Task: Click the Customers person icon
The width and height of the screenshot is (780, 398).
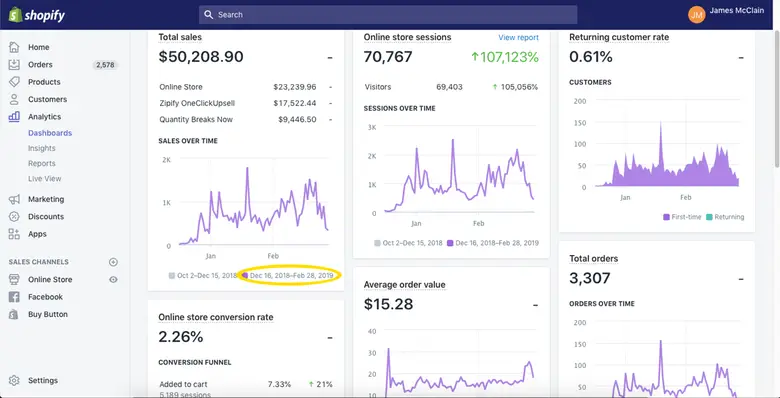Action: (14, 100)
